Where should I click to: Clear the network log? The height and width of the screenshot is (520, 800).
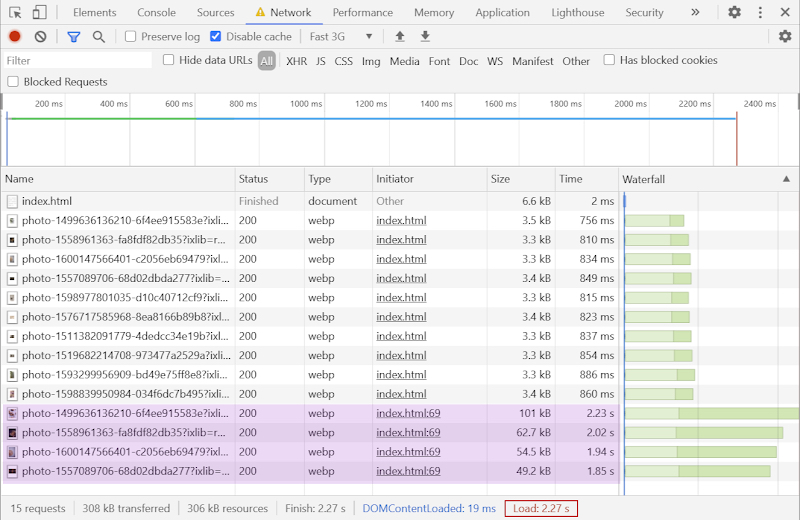click(40, 36)
